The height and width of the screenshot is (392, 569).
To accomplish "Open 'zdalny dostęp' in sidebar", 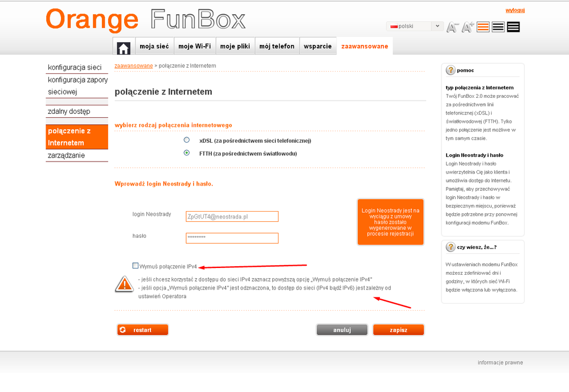I will click(x=77, y=112).
